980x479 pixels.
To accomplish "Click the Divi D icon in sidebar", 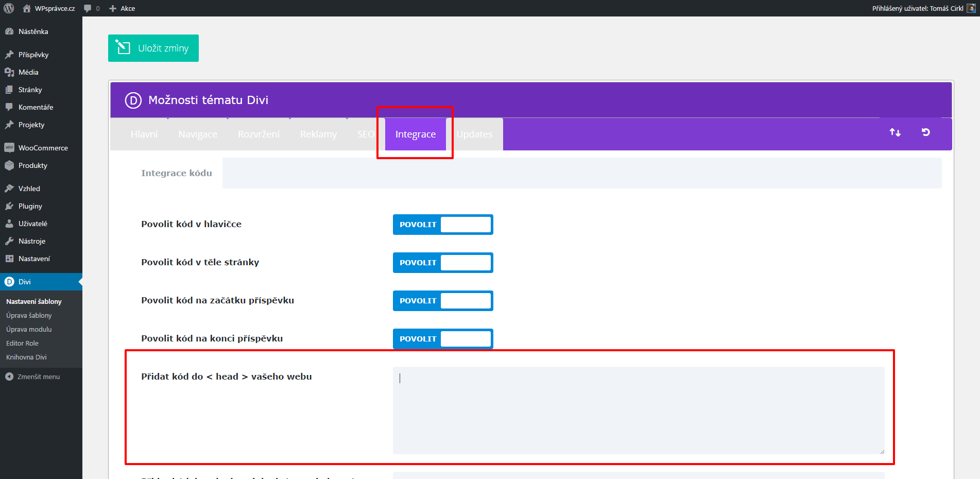I will click(x=9, y=282).
